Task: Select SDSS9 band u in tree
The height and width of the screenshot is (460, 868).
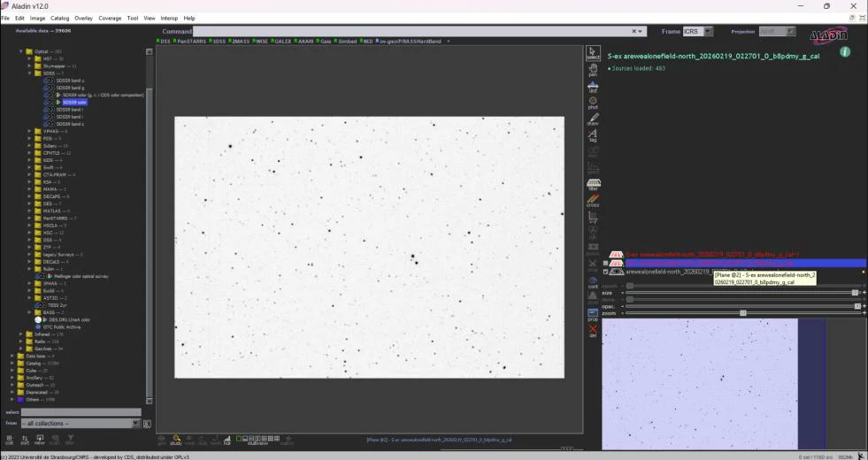Action: (70, 80)
